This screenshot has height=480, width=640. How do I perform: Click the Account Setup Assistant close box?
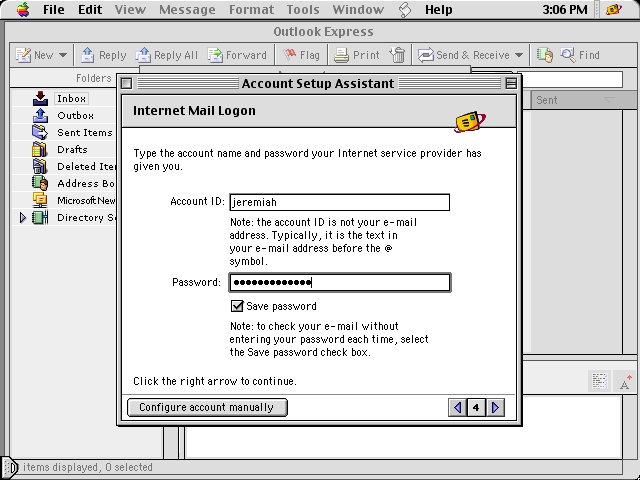(x=127, y=83)
